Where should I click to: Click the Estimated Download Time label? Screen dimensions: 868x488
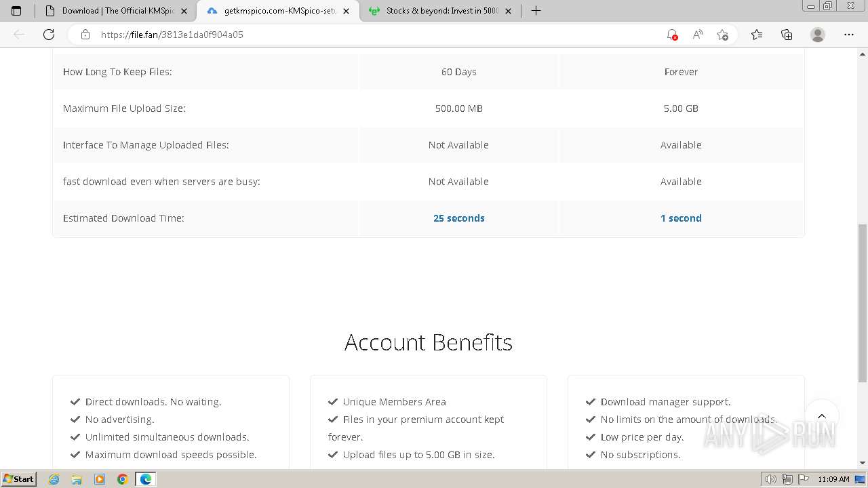[x=123, y=218]
